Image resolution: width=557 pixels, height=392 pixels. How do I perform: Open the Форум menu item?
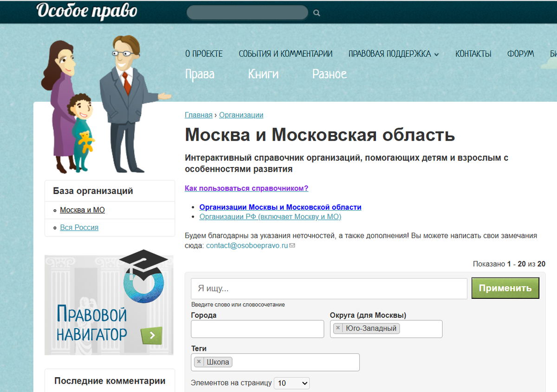pyautogui.click(x=520, y=54)
